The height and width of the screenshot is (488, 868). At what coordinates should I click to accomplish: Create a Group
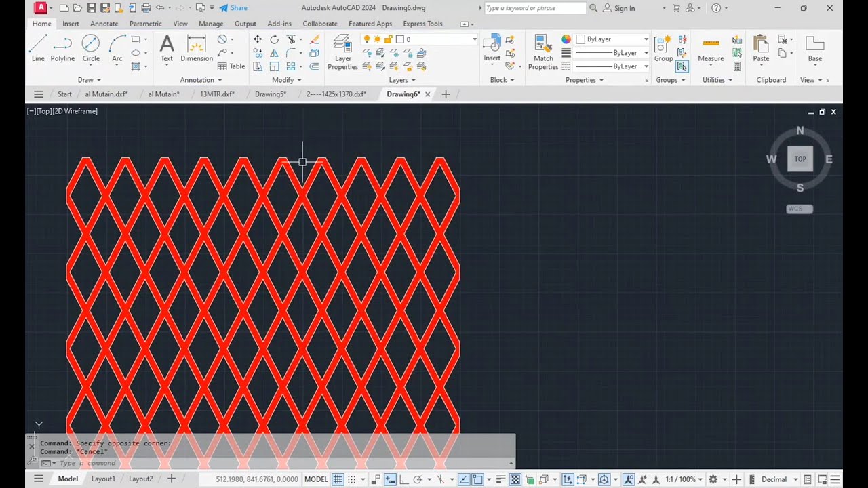pos(663,48)
